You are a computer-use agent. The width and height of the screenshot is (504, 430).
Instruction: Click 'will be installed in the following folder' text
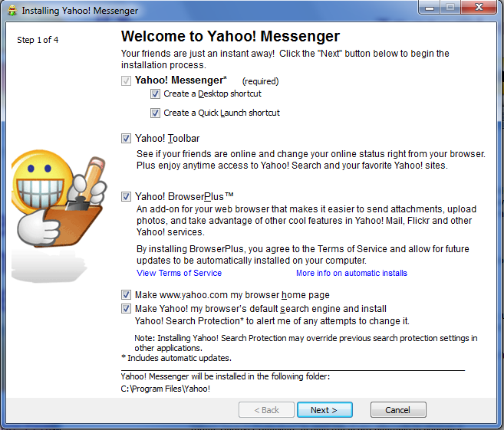[x=261, y=376]
